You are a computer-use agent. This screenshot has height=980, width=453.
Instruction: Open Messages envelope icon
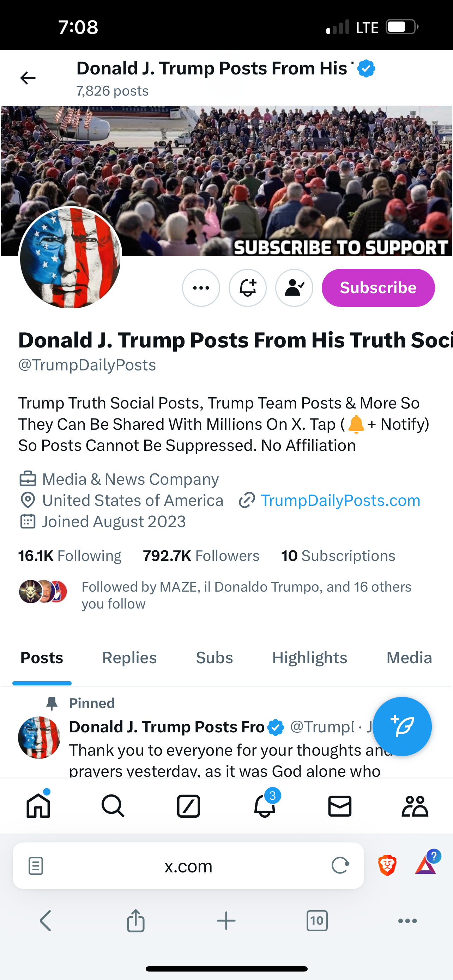click(340, 806)
